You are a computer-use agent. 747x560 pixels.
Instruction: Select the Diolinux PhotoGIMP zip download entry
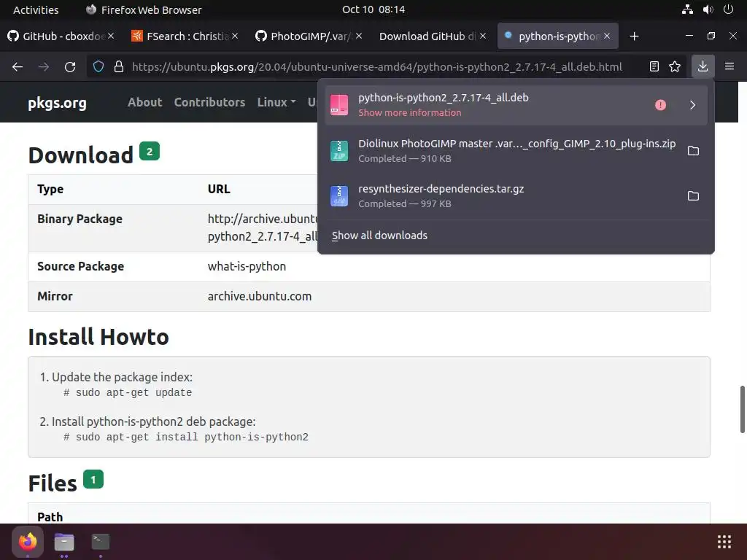(x=516, y=151)
